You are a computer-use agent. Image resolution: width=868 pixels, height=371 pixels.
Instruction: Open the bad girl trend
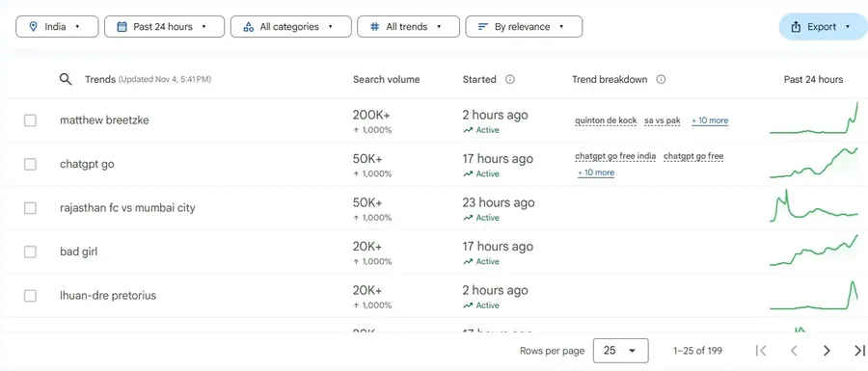[79, 252]
